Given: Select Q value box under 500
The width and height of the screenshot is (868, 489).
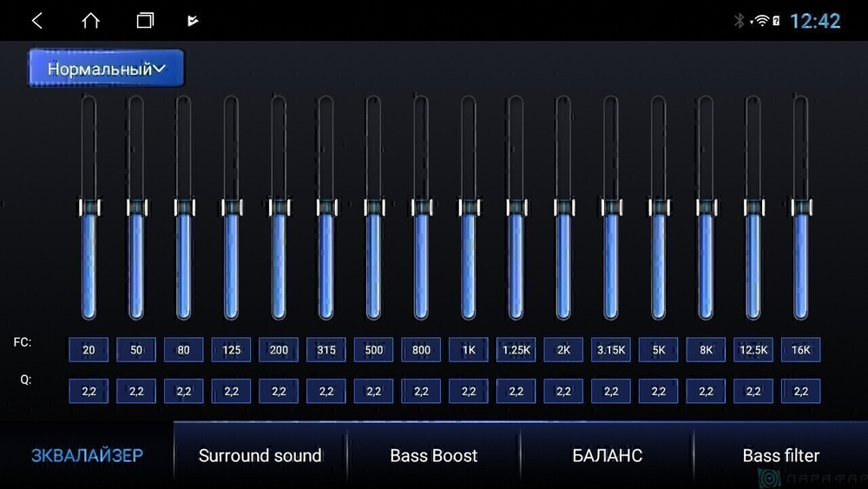Looking at the screenshot, I should [373, 391].
